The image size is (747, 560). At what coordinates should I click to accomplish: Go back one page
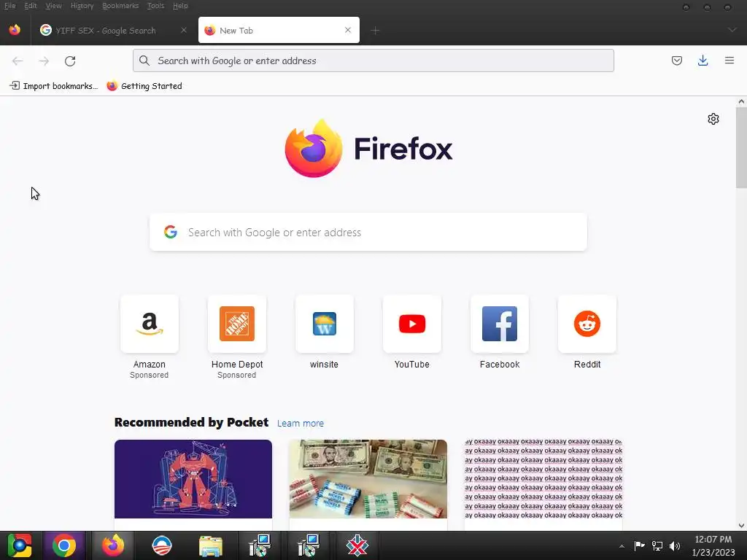18,61
